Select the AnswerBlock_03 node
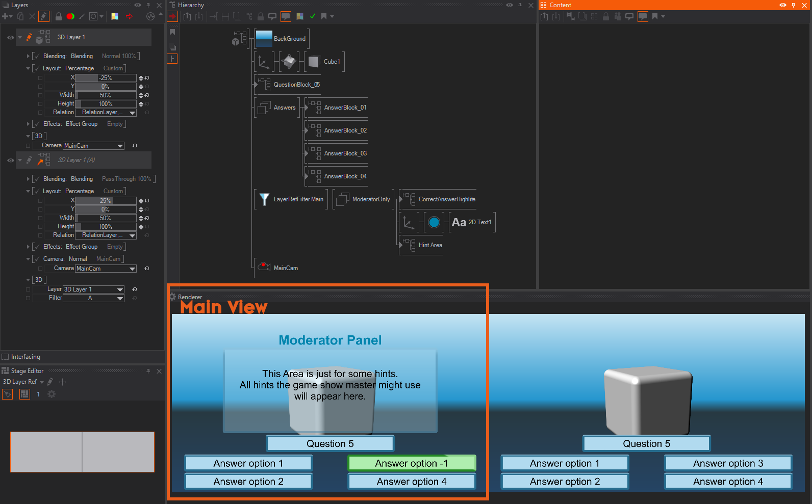Viewport: 812px width, 504px height. [345, 153]
